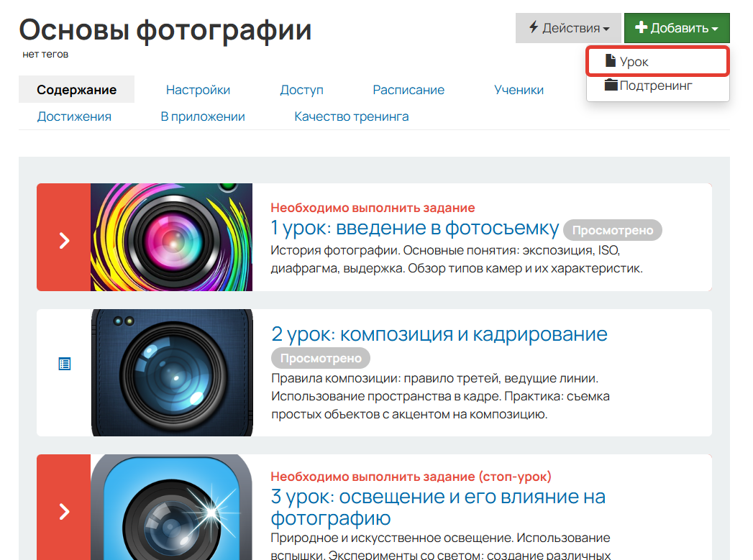Open the colorful camera thumbnail of lesson 1
Image resolution: width=753 pixels, height=560 pixels.
pyautogui.click(x=171, y=237)
